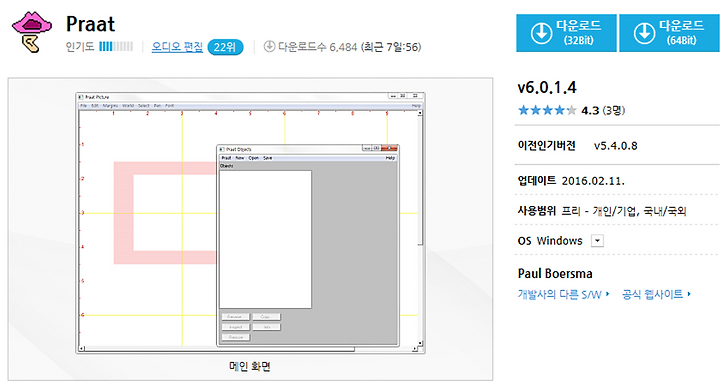The width and height of the screenshot is (720, 382).
Task: Click the download arrow icon on 64Bit button
Action: point(644,34)
